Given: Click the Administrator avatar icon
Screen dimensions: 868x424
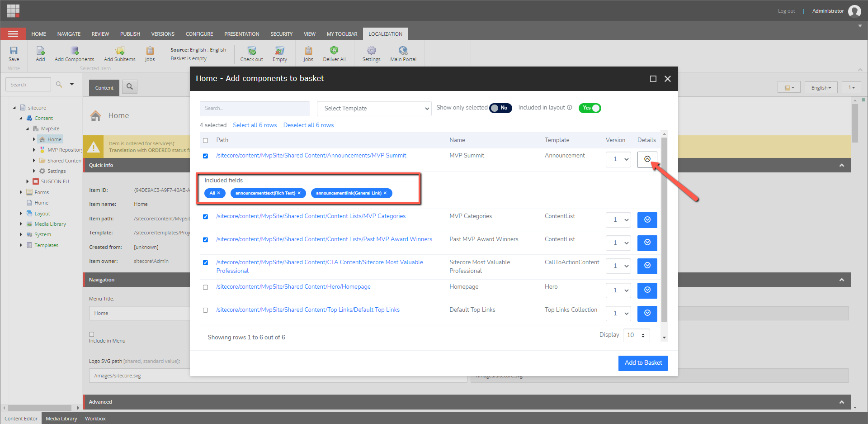Looking at the screenshot, I should pyautogui.click(x=854, y=11).
